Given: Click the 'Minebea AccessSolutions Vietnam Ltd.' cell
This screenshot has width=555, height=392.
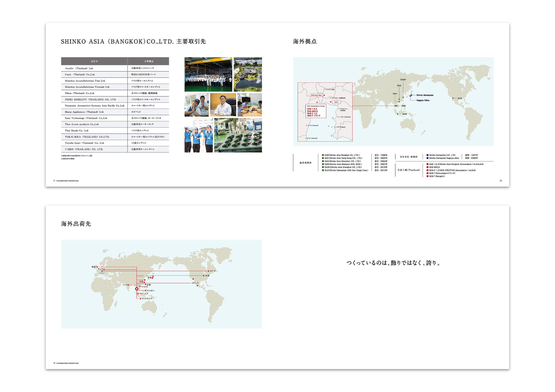Looking at the screenshot, I should coord(94,87).
